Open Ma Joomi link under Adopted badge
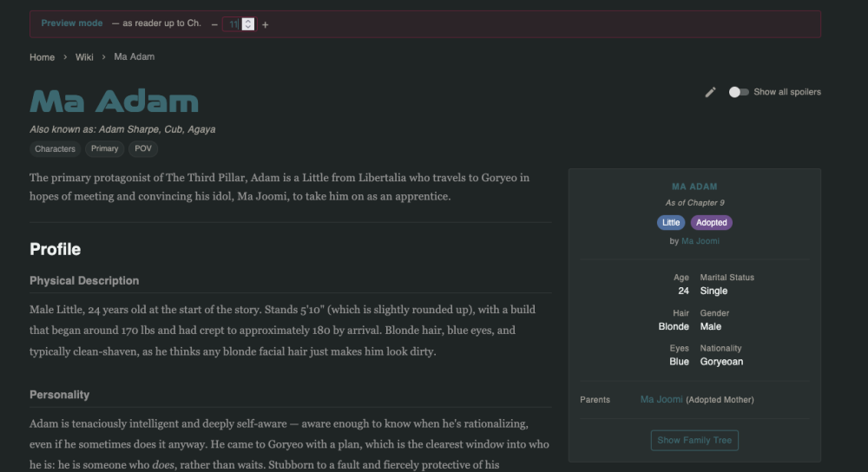Viewport: 868px width, 472px height. click(700, 241)
